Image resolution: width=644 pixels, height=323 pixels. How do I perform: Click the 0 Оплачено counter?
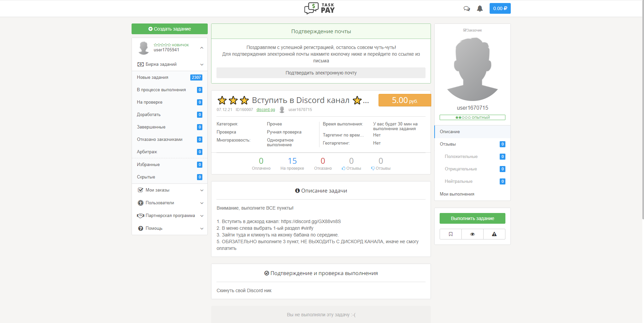point(261,164)
